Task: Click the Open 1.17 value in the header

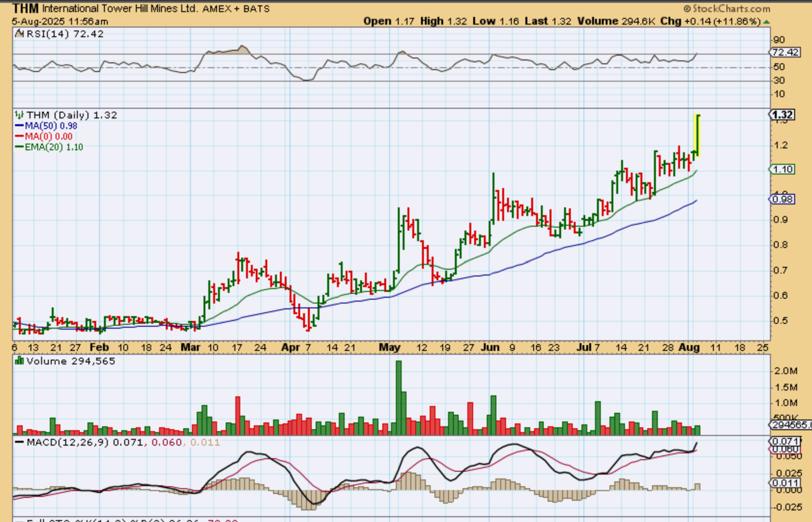Action: coord(389,21)
